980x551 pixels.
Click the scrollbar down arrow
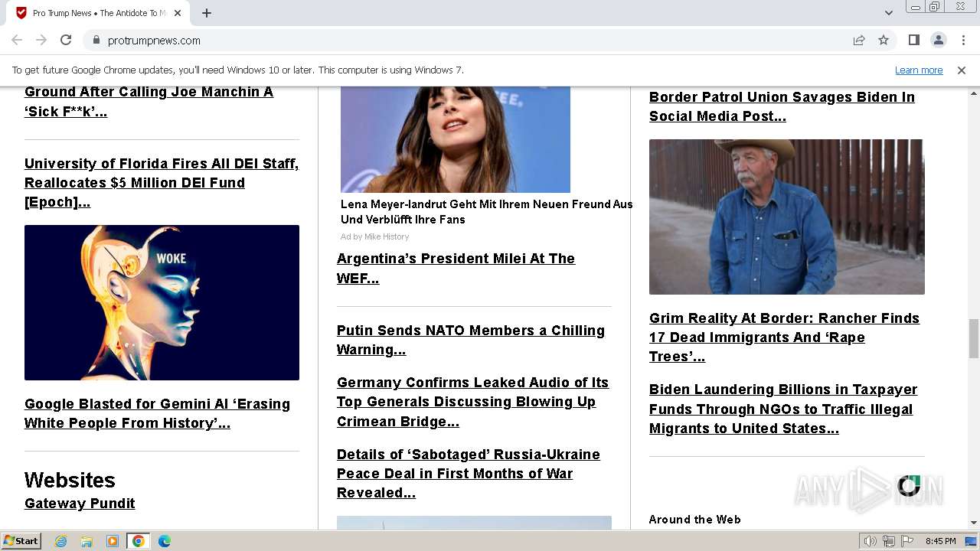point(974,523)
